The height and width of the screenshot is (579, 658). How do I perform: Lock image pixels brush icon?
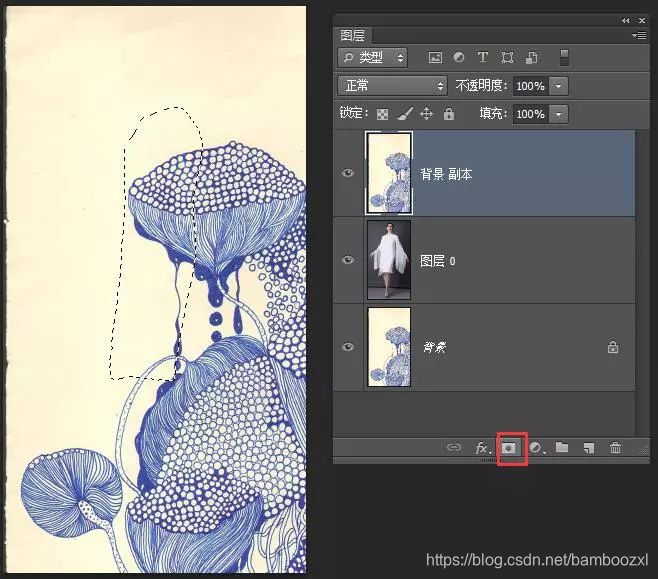click(x=405, y=113)
